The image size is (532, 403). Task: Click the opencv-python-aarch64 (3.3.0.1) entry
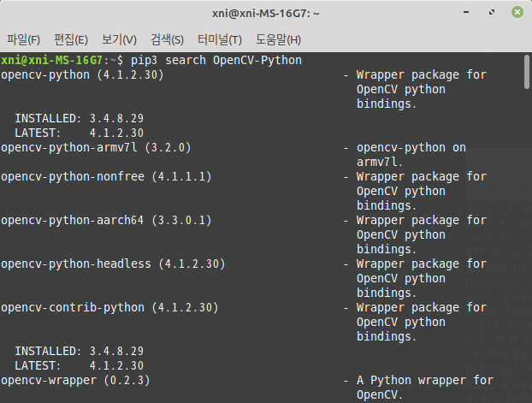(106, 220)
